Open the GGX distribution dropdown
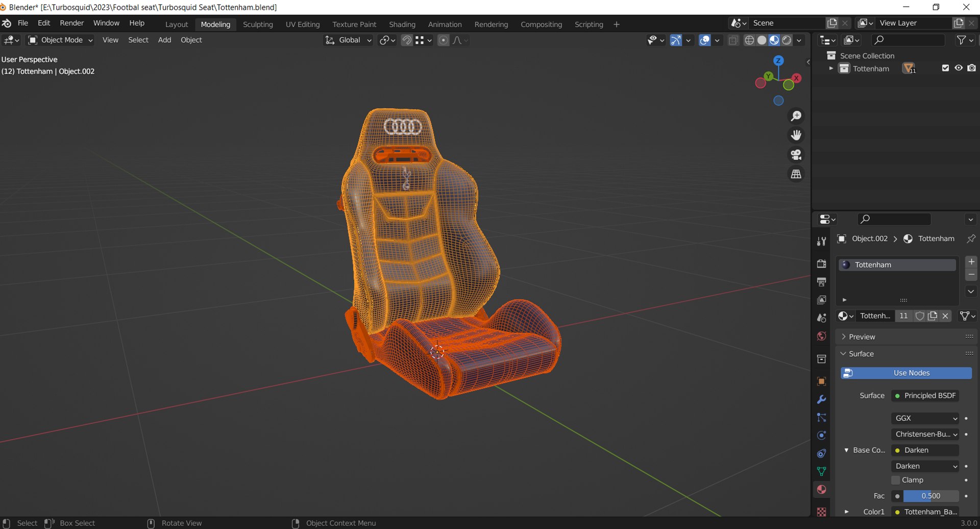Screen dimensions: 980x529 [x=925, y=418]
